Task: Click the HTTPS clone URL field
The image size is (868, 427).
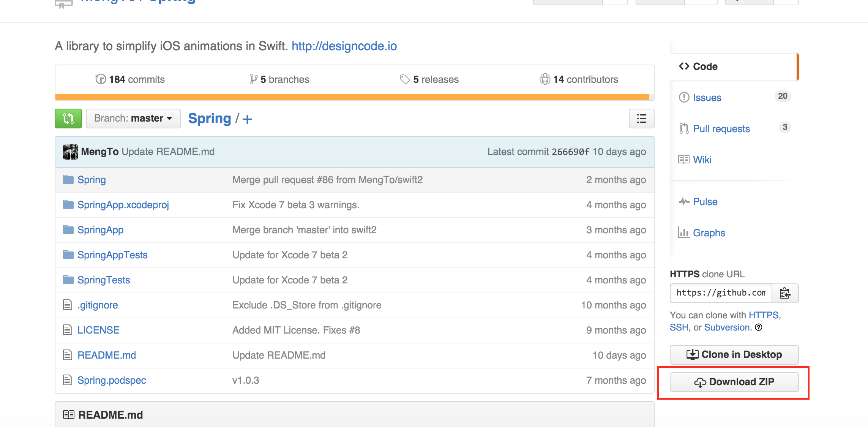Action: click(x=721, y=293)
